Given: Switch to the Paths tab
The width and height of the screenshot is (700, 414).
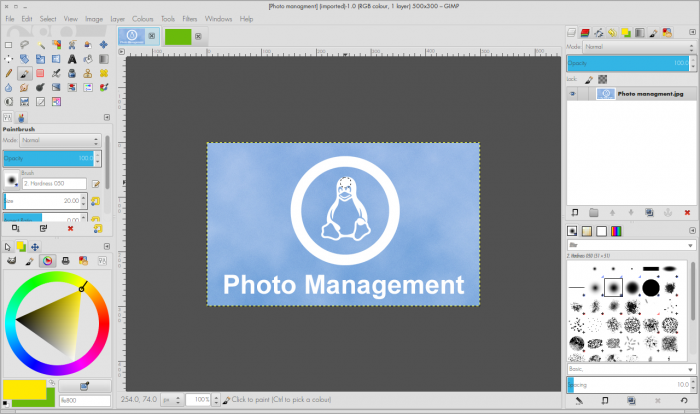Looking at the screenshot, I should click(x=599, y=33).
